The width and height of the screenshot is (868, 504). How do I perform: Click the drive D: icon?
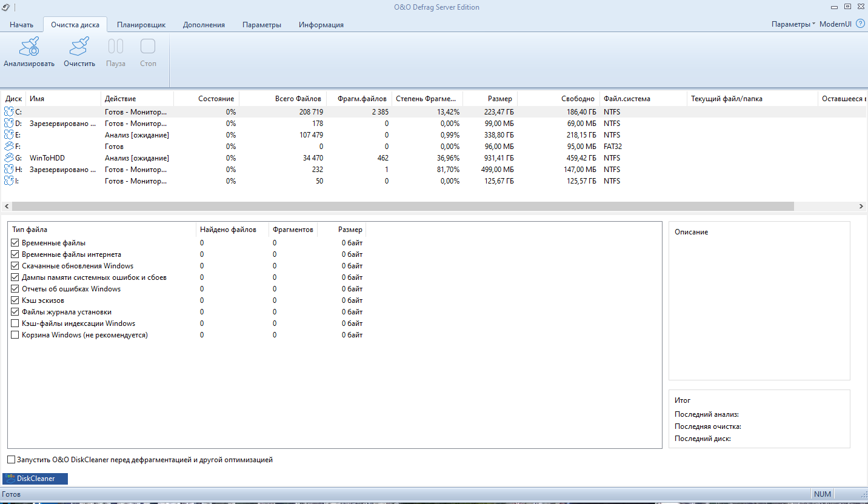point(8,124)
